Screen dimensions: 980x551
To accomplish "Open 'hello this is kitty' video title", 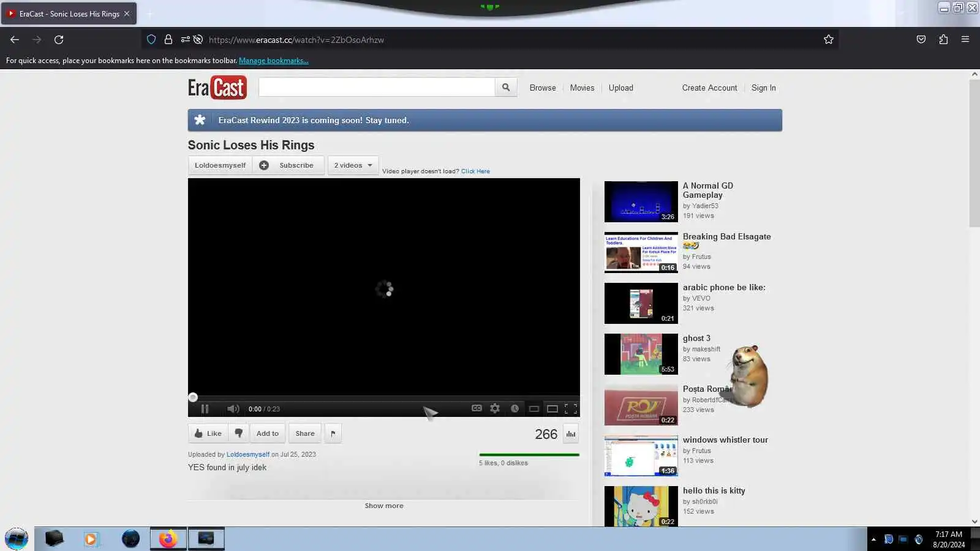I will click(x=714, y=491).
